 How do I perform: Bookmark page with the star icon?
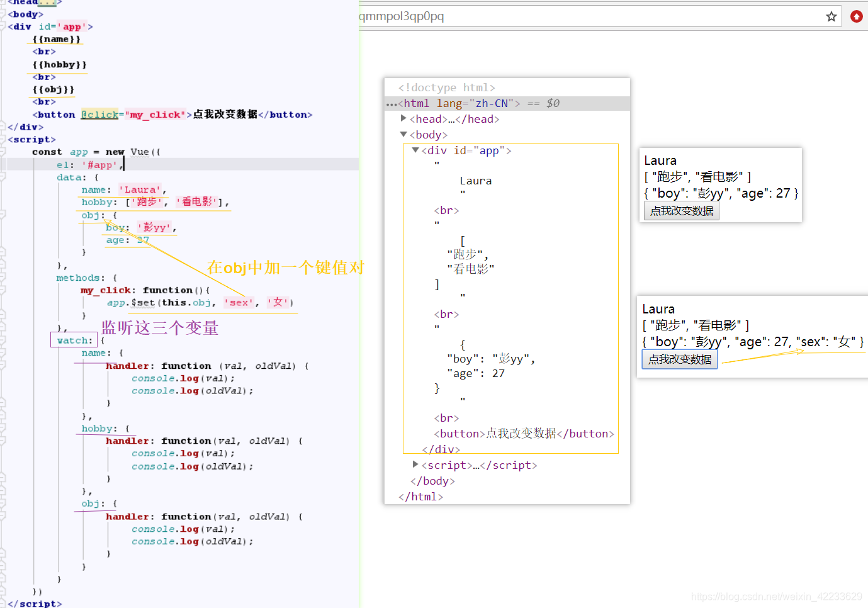(x=831, y=16)
